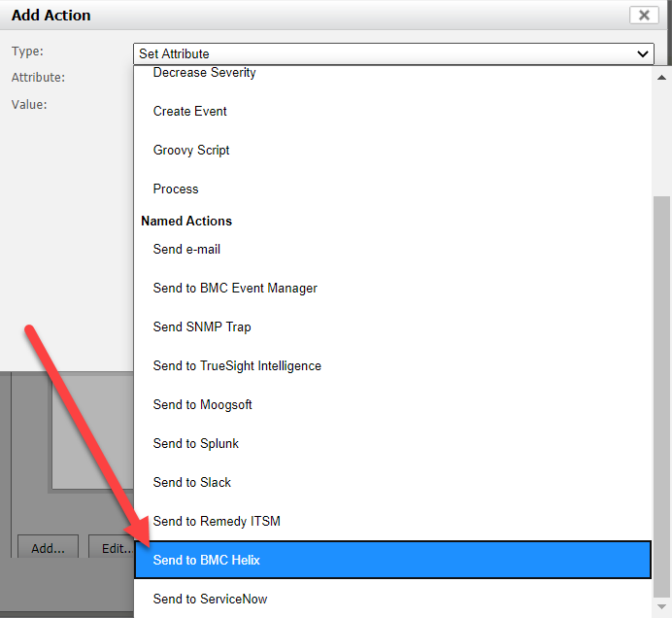Select Send to Slack option

392,483
